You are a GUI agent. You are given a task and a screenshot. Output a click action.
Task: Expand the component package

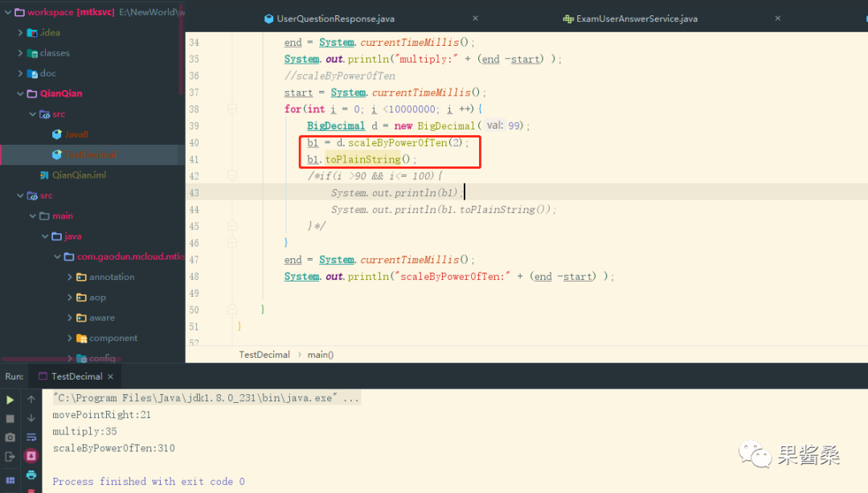click(x=69, y=338)
